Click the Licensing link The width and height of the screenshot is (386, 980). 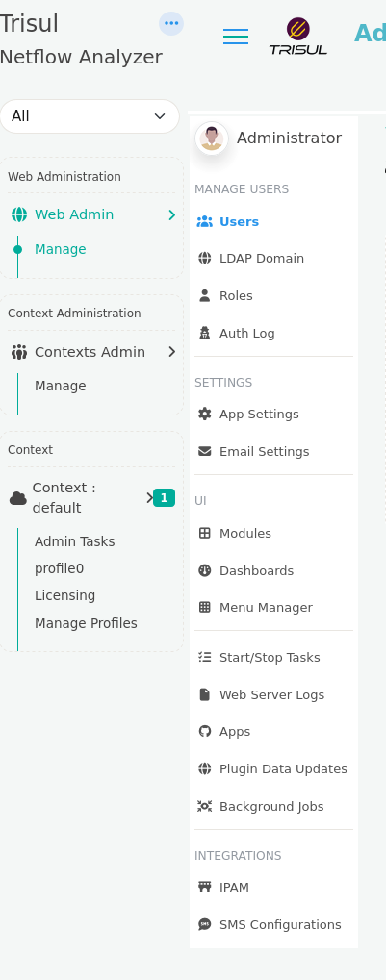pos(65,595)
